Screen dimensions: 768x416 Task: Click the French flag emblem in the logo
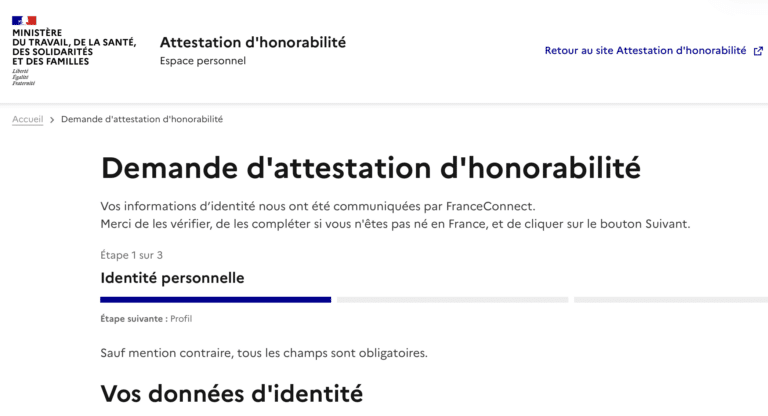pos(24,20)
